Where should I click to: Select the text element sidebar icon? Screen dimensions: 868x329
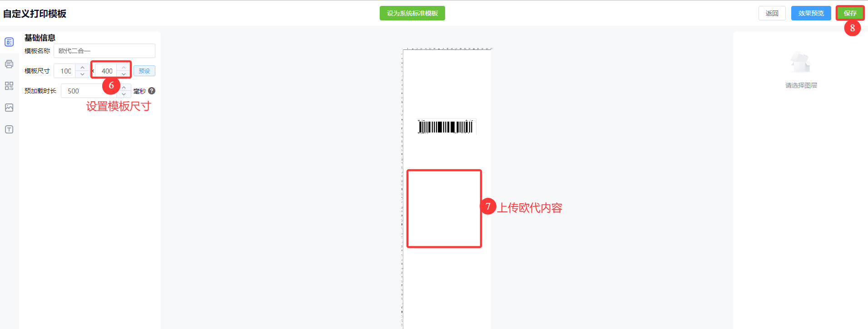9,129
